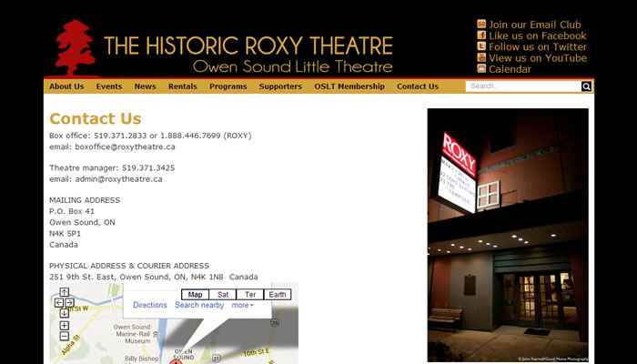This screenshot has width=637, height=364.
Task: Expand the more dropdown in map bubble
Action: (243, 305)
